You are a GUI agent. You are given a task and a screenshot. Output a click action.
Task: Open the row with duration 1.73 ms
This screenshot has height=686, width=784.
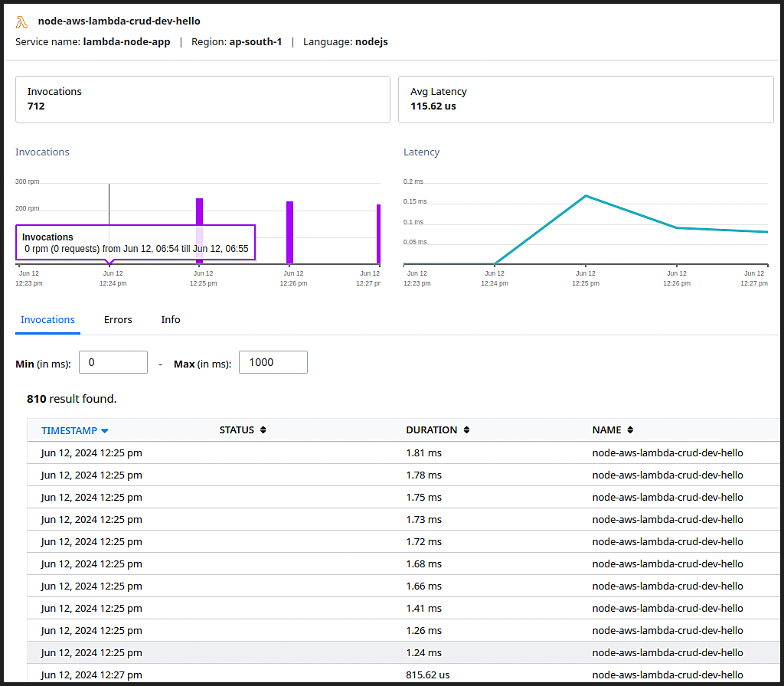403,520
